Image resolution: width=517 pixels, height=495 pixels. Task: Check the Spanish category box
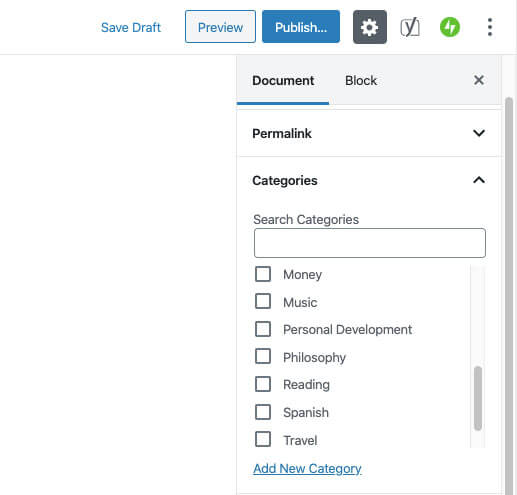coord(263,412)
